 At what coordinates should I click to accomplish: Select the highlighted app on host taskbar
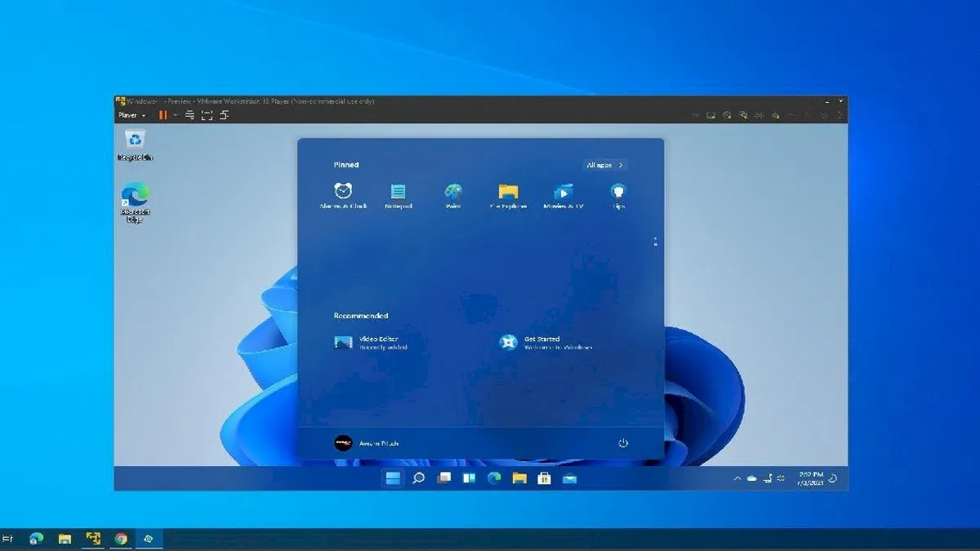click(x=149, y=539)
